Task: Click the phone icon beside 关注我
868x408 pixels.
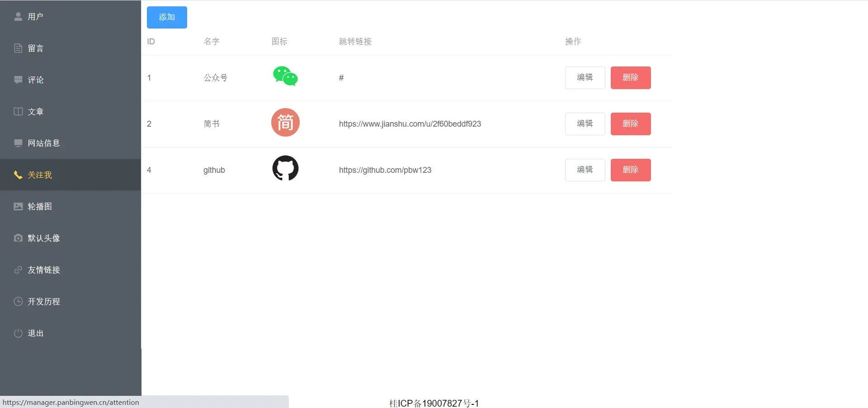Action: (18, 175)
